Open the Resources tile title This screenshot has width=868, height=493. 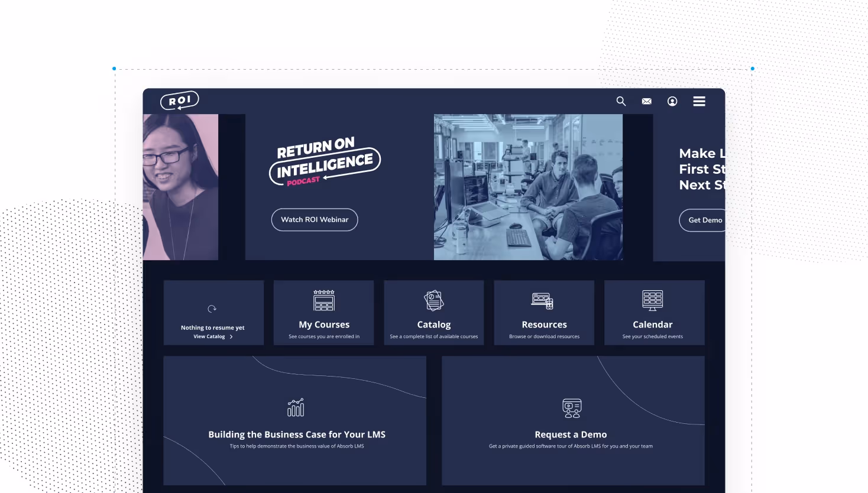(x=544, y=325)
